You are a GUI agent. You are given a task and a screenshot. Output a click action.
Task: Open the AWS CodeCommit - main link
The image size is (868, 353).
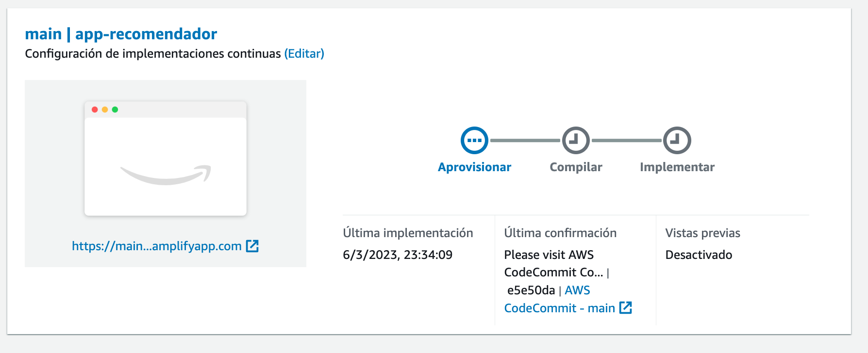tap(559, 299)
